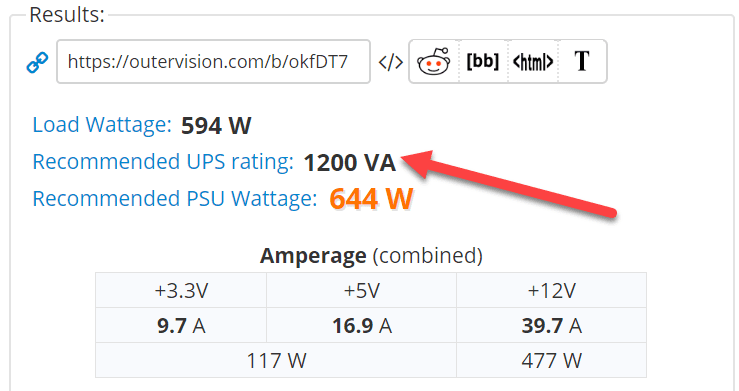Click the Amperage (combined) table heading
This screenshot has height=391, width=739.
tap(371, 256)
